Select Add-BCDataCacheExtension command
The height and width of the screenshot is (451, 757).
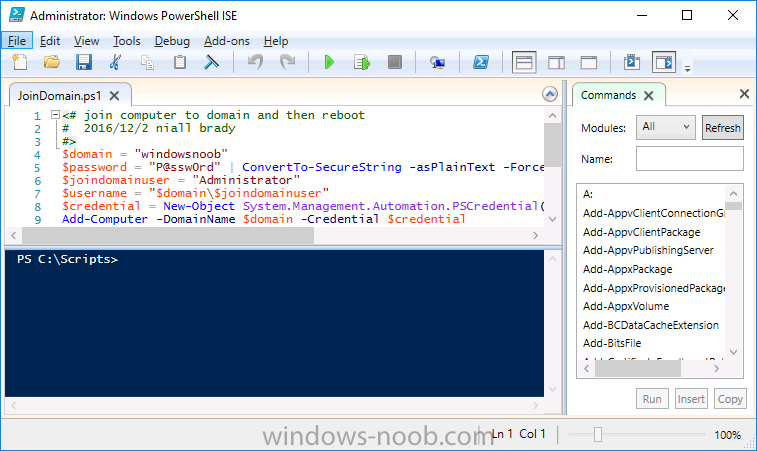pos(650,325)
